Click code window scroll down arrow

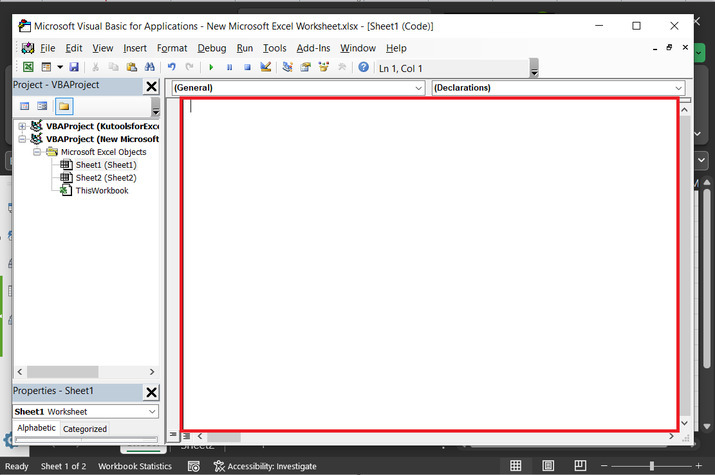[684, 423]
